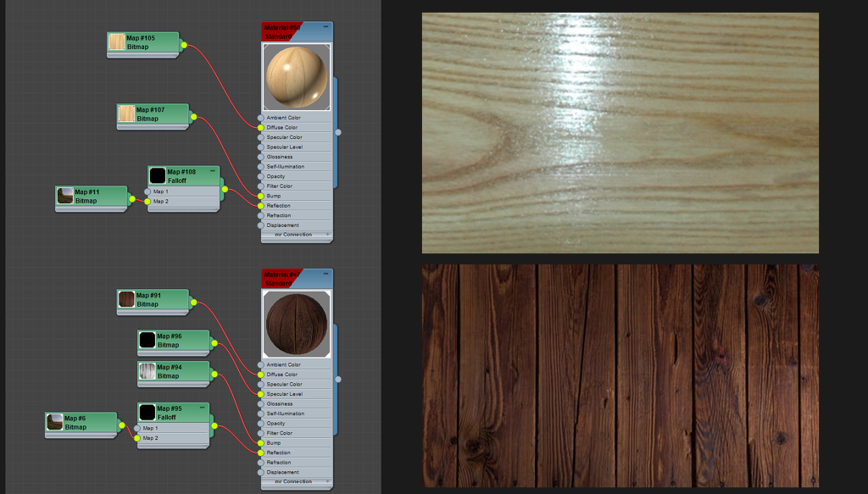
Task: Click the output socket of Map #105
Action: pyautogui.click(x=184, y=46)
